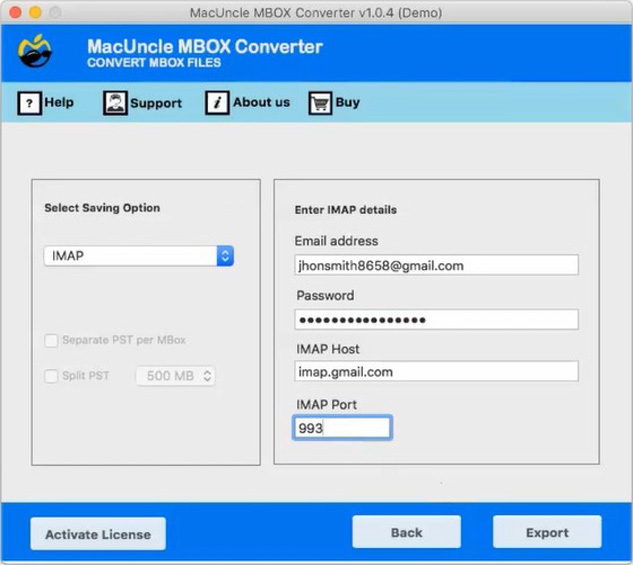Click the 500 MB split size stepper
Image resolution: width=633 pixels, height=566 pixels.
point(175,376)
